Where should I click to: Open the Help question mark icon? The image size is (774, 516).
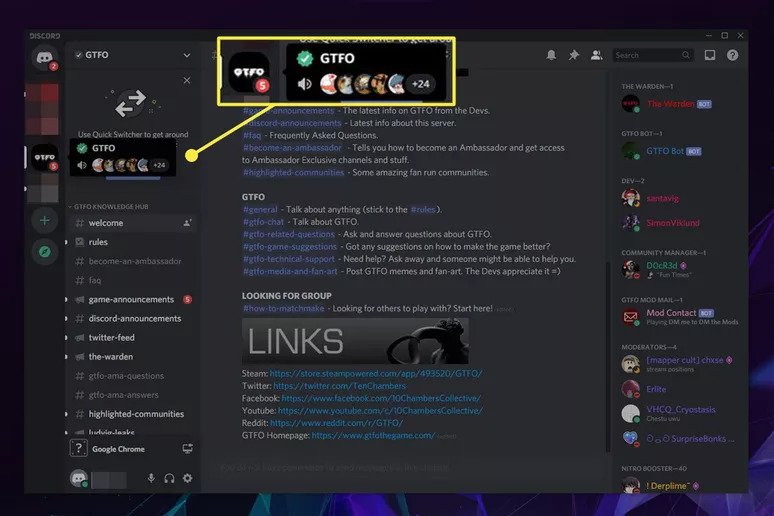coord(733,55)
